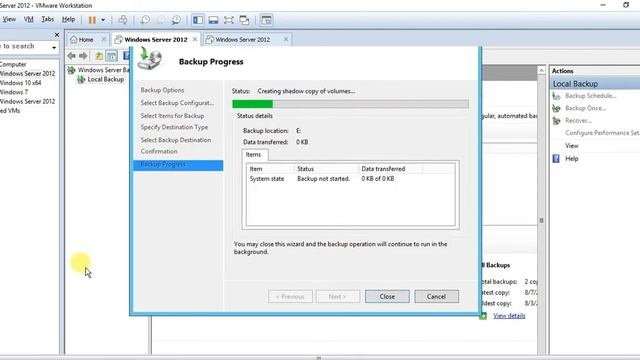Open Configure Performance Settings action
The height and width of the screenshot is (360, 640).
(x=602, y=133)
